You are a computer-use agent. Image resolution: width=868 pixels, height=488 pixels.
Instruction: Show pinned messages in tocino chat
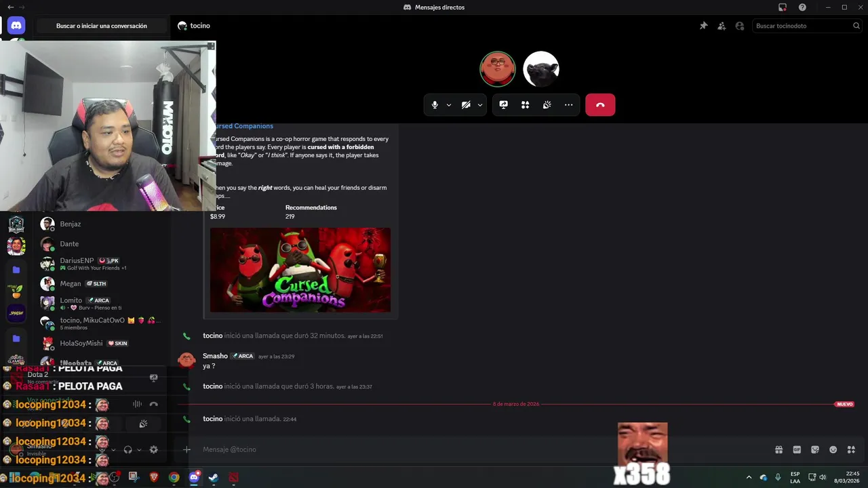703,26
